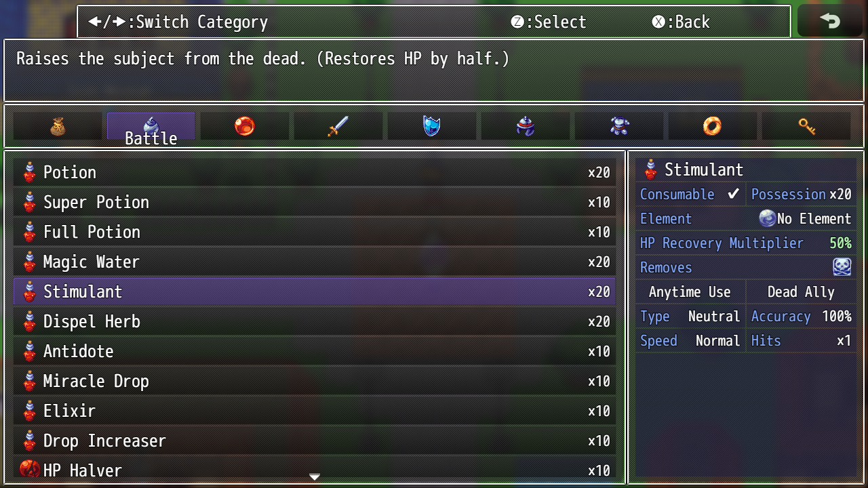Choose the HP Halver item
Image resolution: width=868 pixels, height=488 pixels.
tap(315, 470)
